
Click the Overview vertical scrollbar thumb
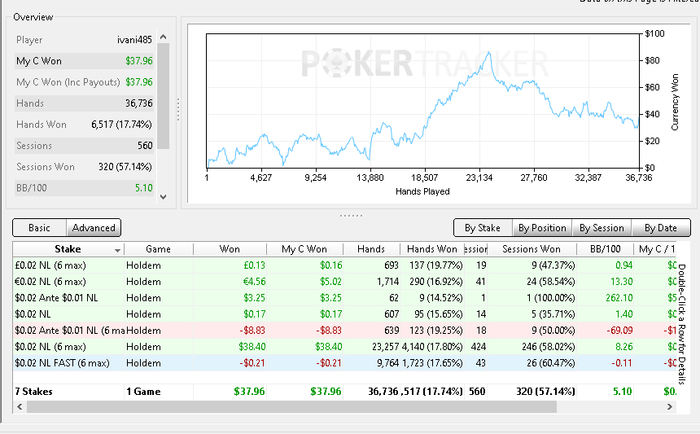(163, 96)
